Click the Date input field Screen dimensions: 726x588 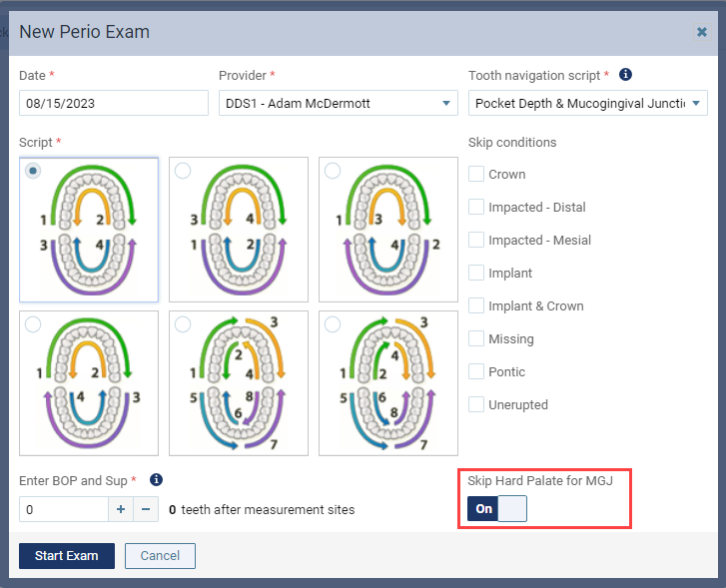(x=114, y=103)
